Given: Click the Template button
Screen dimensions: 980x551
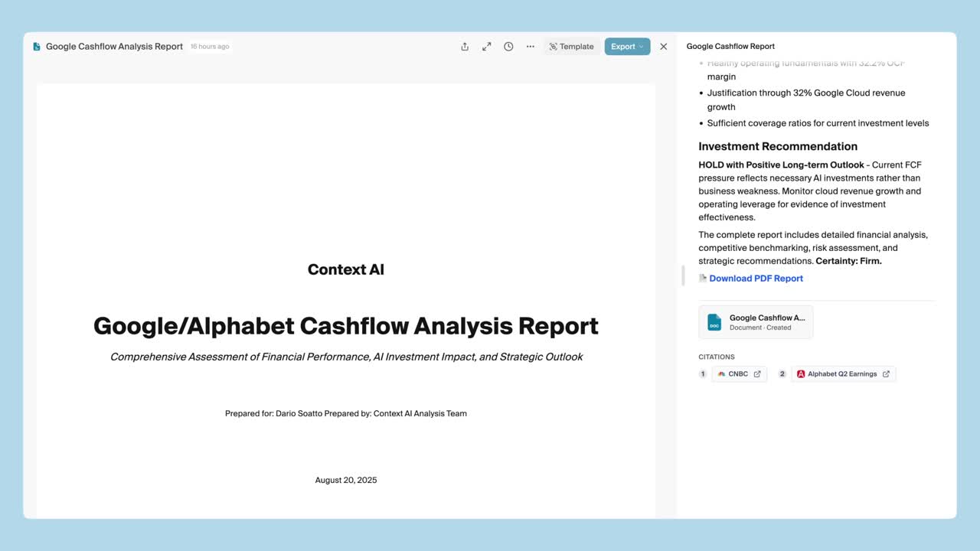Looking at the screenshot, I should [x=571, y=47].
